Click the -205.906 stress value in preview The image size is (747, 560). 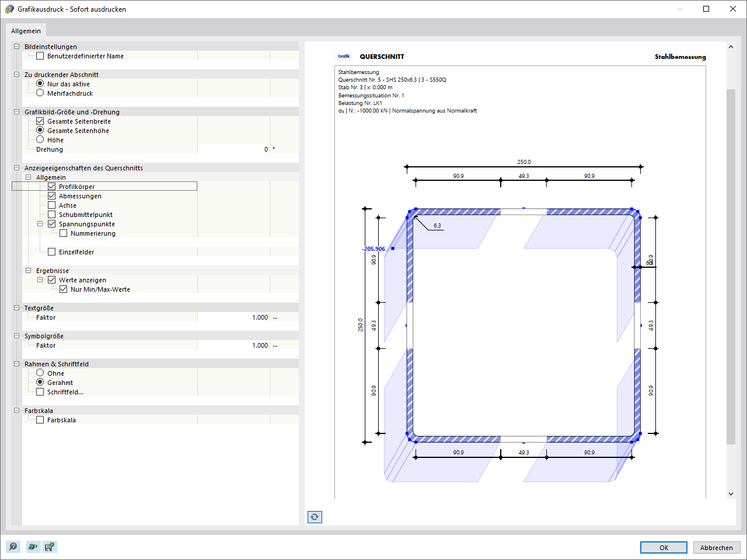click(373, 249)
